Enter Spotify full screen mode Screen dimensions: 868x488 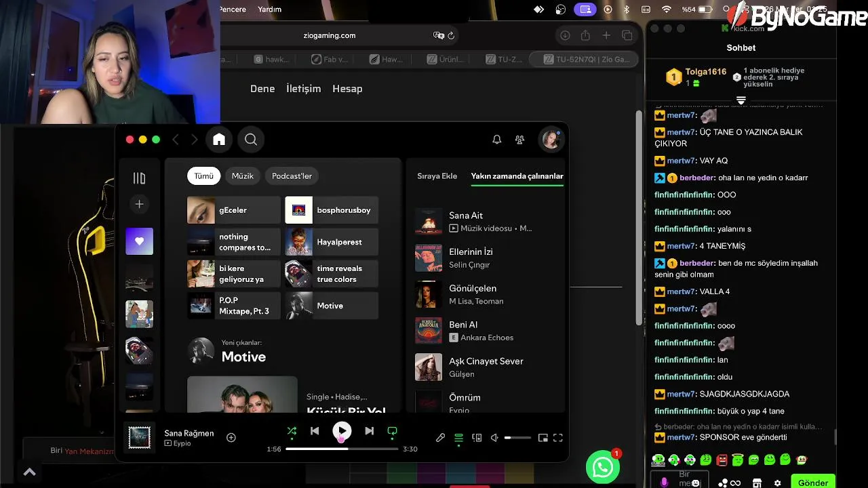click(x=558, y=438)
